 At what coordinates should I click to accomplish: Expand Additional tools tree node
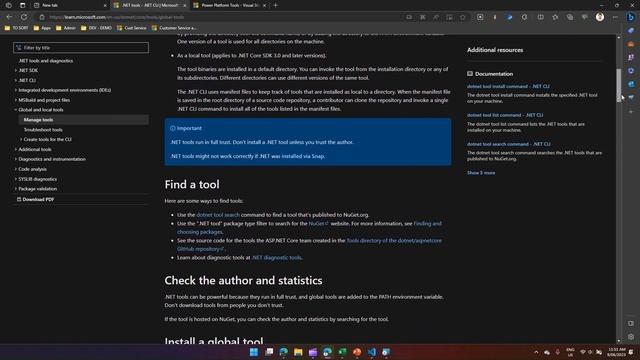click(16, 149)
